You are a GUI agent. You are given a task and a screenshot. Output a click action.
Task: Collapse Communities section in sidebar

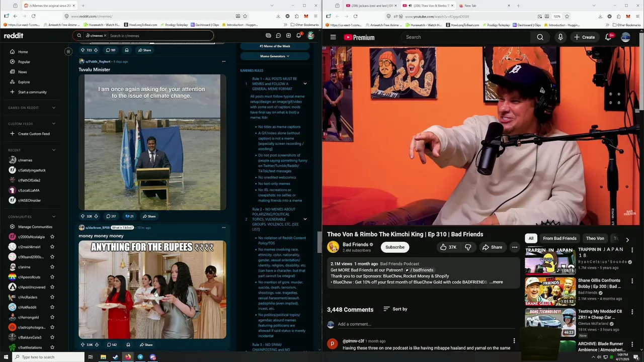pos(54,217)
